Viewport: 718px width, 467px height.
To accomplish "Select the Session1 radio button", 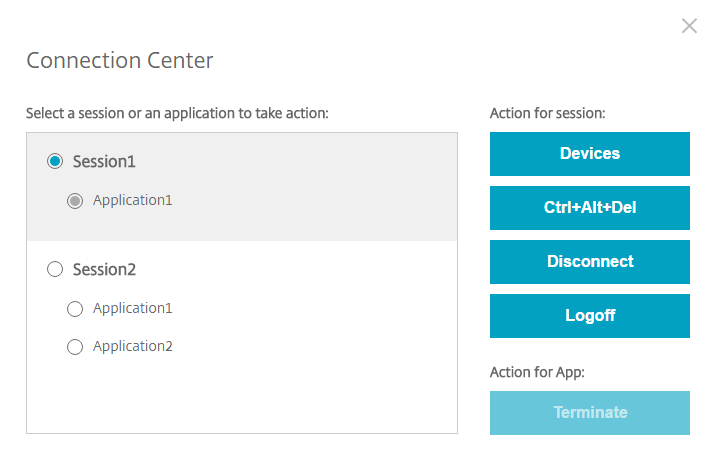I will coord(55,161).
